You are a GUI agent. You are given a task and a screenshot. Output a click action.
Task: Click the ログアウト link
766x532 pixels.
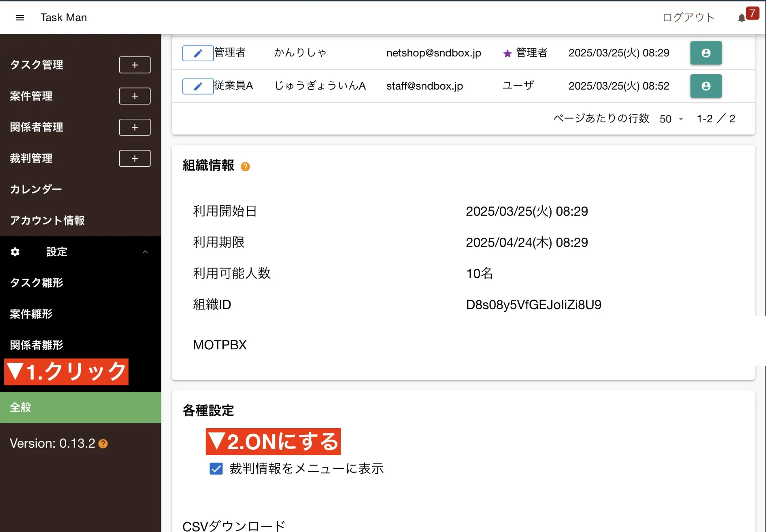(688, 18)
